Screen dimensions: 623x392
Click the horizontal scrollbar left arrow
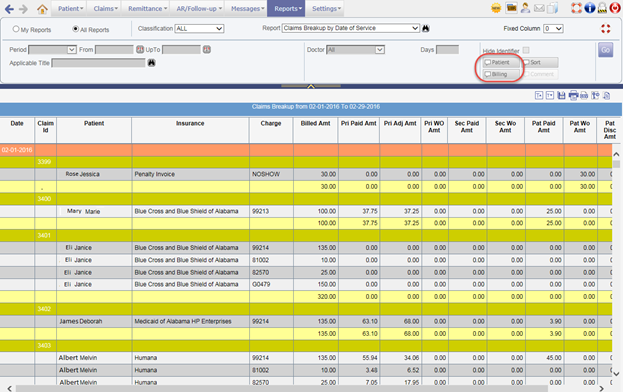(10, 388)
